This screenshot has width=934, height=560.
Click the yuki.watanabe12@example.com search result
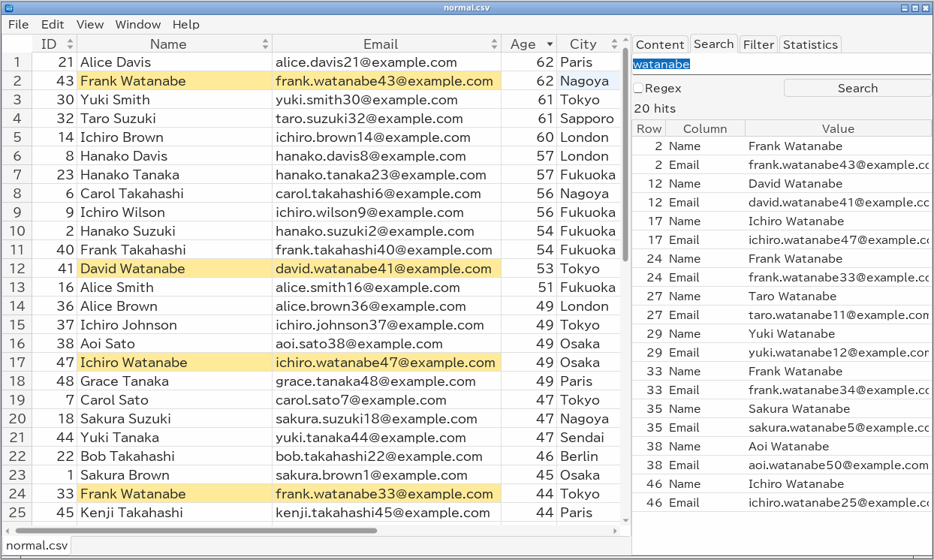point(838,353)
